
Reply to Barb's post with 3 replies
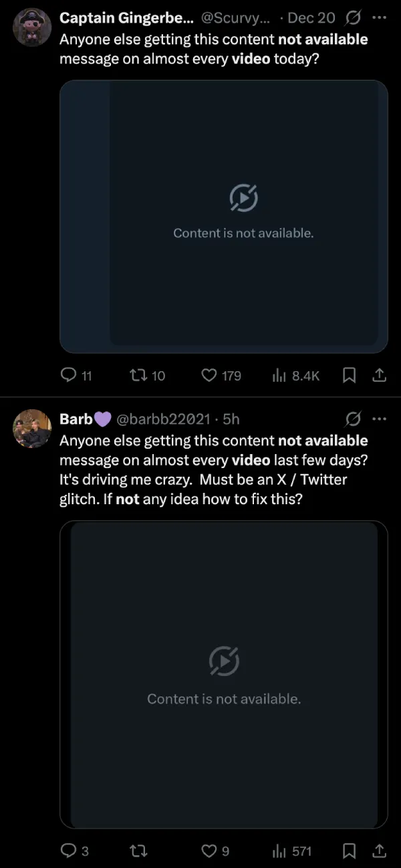[74, 851]
